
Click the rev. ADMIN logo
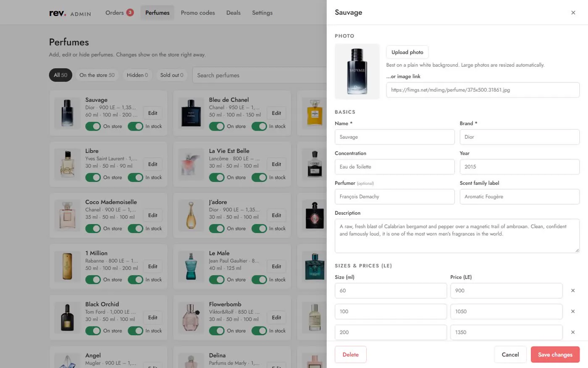(x=70, y=13)
